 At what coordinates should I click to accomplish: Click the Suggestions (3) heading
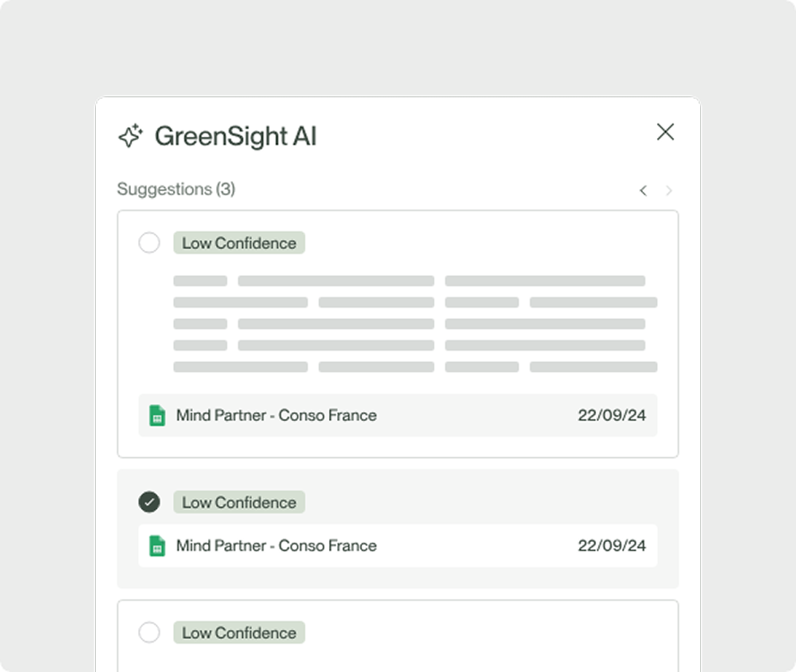coord(177,189)
